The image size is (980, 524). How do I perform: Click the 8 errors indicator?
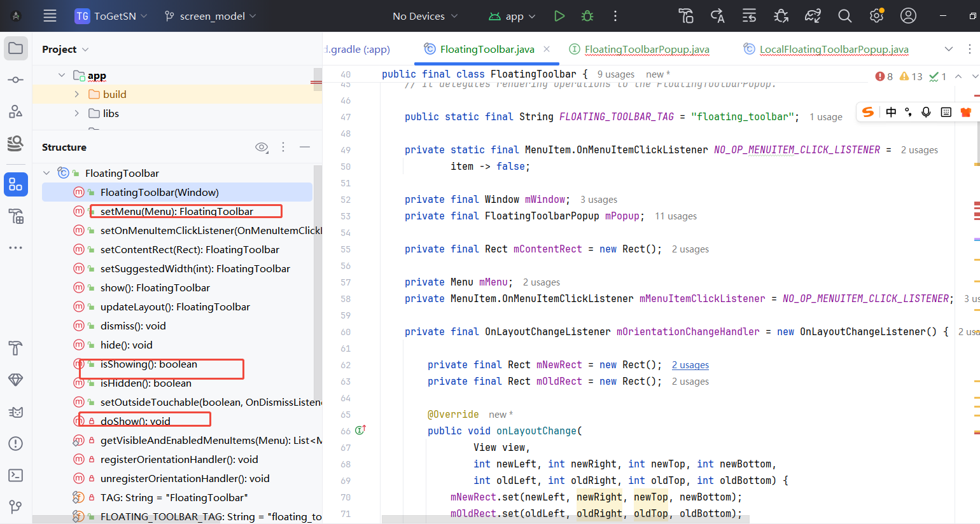(884, 76)
